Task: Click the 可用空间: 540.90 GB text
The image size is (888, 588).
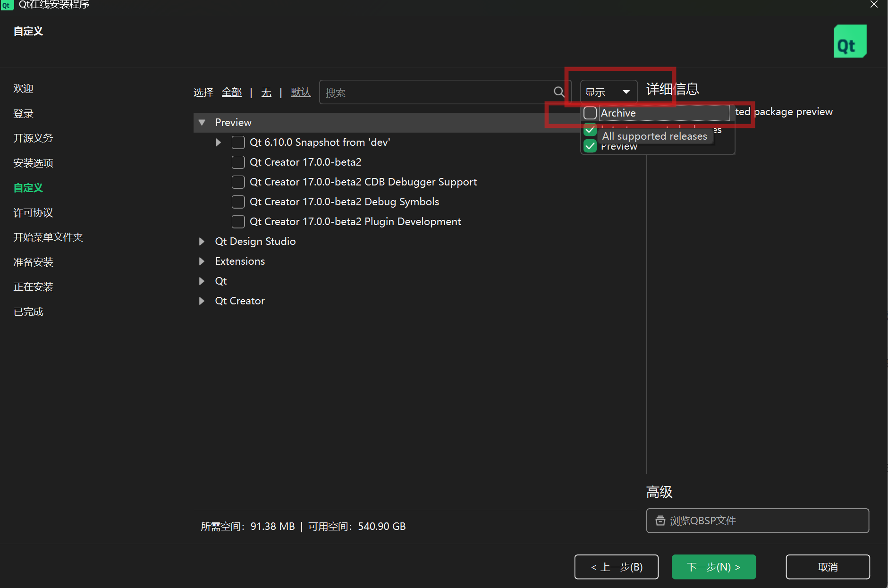Action: 357,526
